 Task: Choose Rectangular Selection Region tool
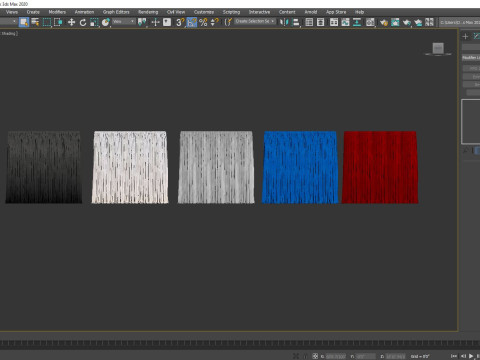coord(47,22)
